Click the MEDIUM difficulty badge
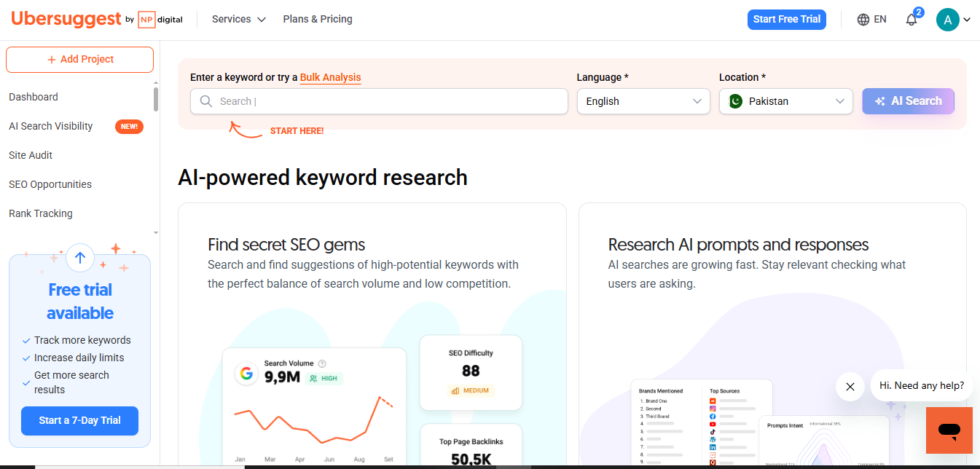The image size is (980, 469). click(471, 391)
